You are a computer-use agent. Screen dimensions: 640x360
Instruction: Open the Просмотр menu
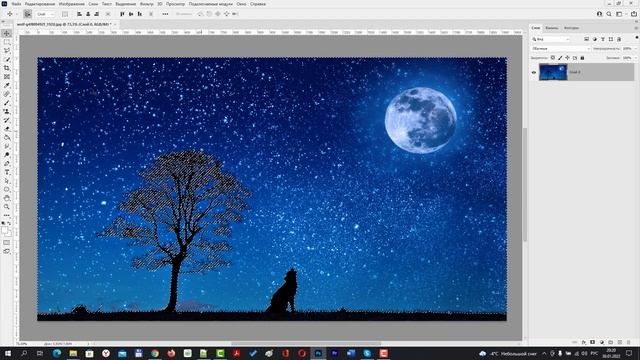point(175,4)
